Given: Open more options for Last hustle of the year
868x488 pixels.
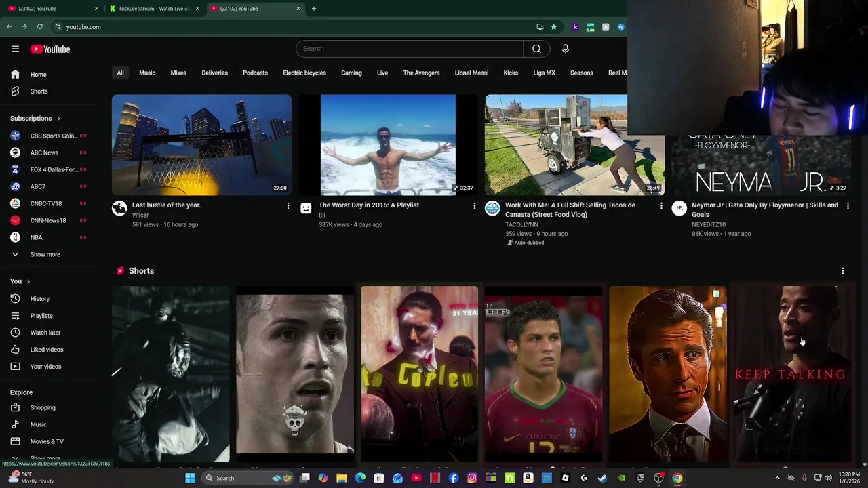Looking at the screenshot, I should 288,205.
